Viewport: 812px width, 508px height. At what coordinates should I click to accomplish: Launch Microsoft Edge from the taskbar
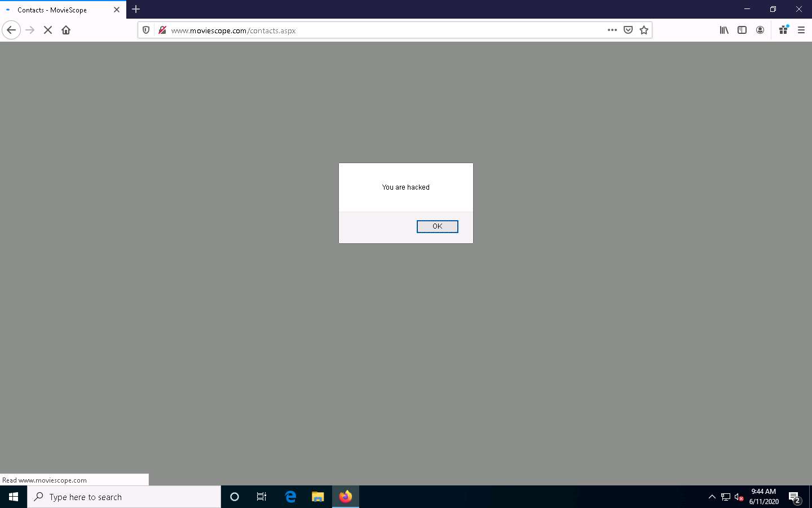pyautogui.click(x=290, y=497)
